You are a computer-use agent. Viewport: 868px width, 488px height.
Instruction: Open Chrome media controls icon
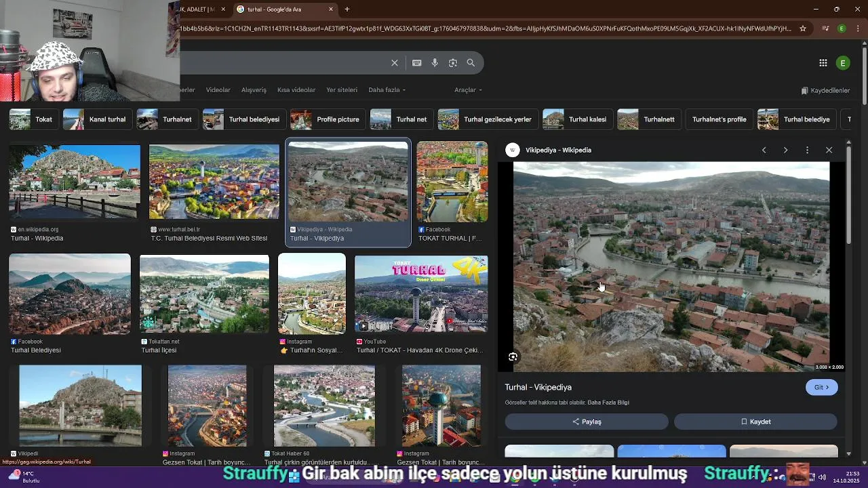coord(825,28)
